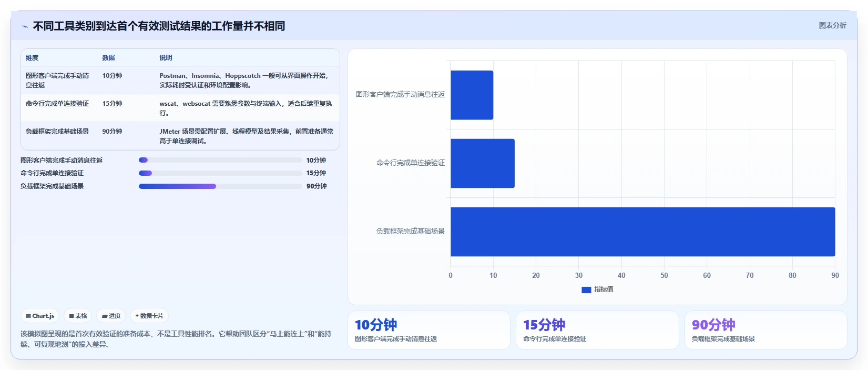Click the 15分钟 value beside the progress bar
The image size is (868, 370).
click(316, 173)
